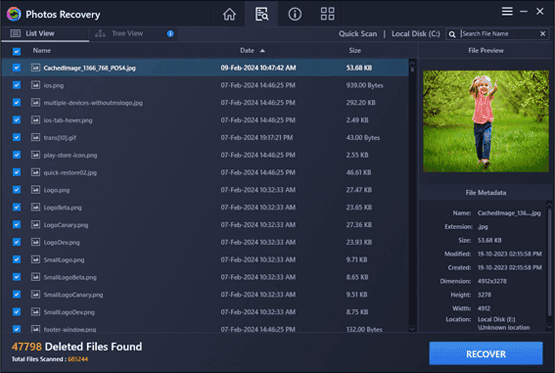Click Quick Scan label
The image size is (555, 373).
(358, 34)
